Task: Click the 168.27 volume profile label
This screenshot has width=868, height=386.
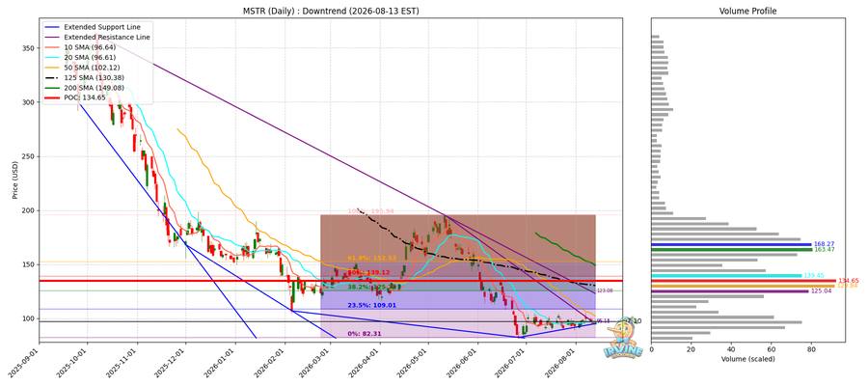Action: (x=824, y=244)
